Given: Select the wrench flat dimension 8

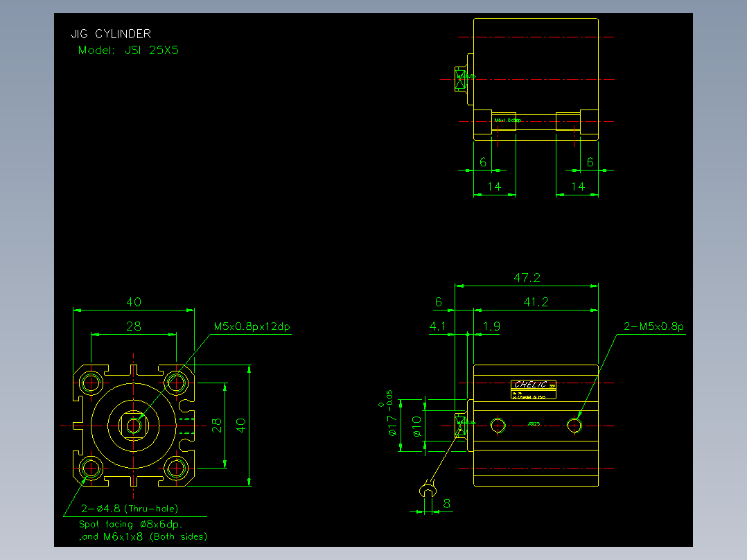Looking at the screenshot, I should click(446, 504).
